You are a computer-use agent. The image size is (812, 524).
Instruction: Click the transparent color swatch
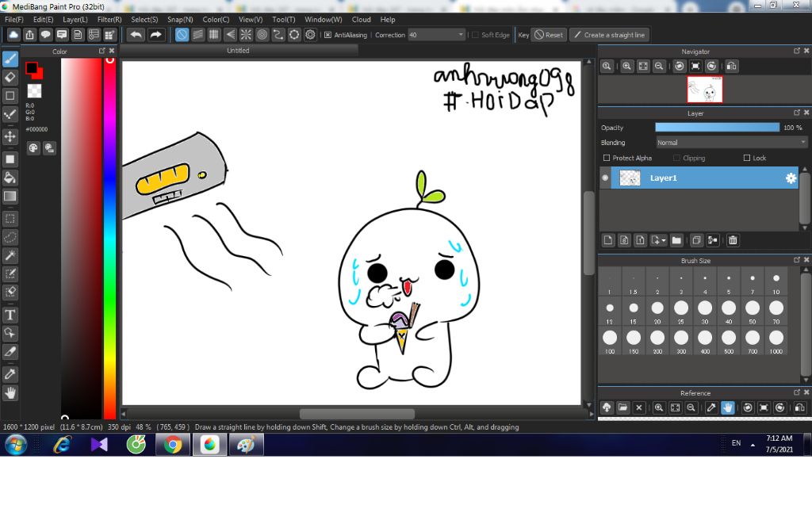(x=34, y=90)
